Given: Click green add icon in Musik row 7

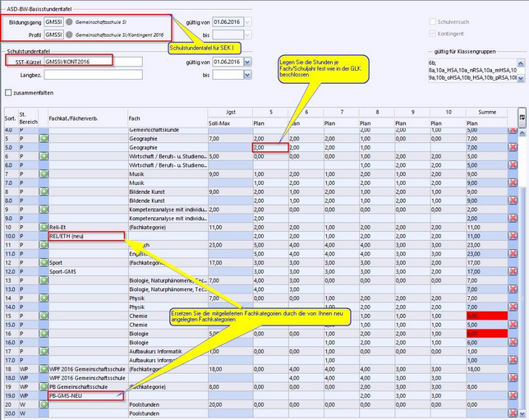Looking at the screenshot, I should pyautogui.click(x=43, y=173).
